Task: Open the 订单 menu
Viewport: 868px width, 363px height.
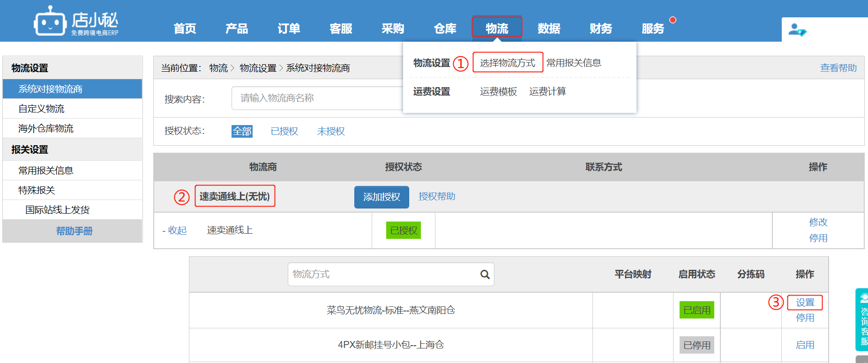Action: pos(289,29)
